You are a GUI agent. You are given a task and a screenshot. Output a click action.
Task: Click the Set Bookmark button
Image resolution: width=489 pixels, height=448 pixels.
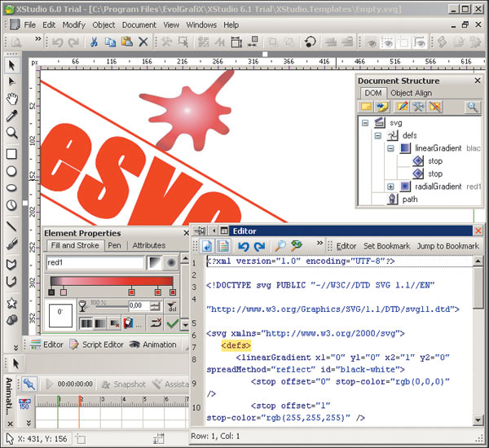click(387, 246)
